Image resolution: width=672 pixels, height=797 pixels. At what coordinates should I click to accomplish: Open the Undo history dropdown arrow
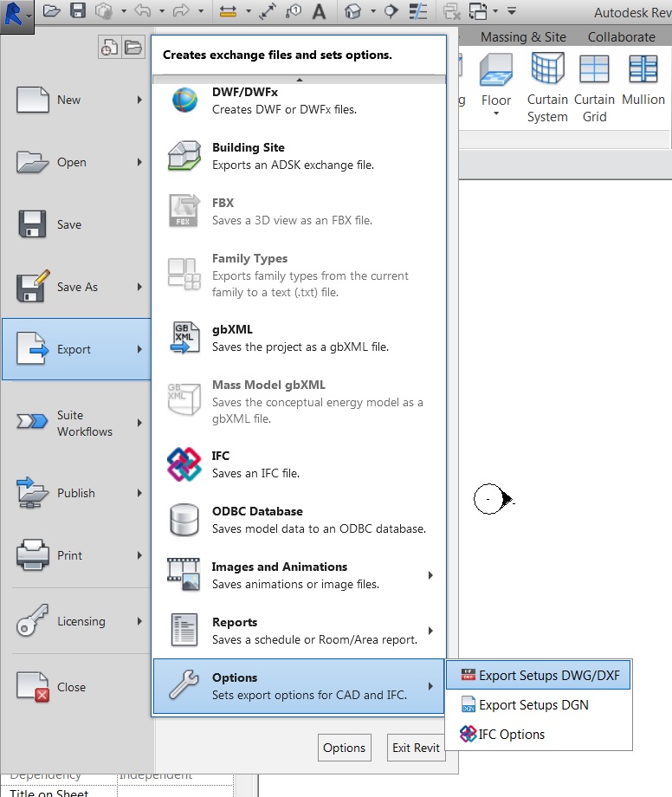click(x=162, y=10)
